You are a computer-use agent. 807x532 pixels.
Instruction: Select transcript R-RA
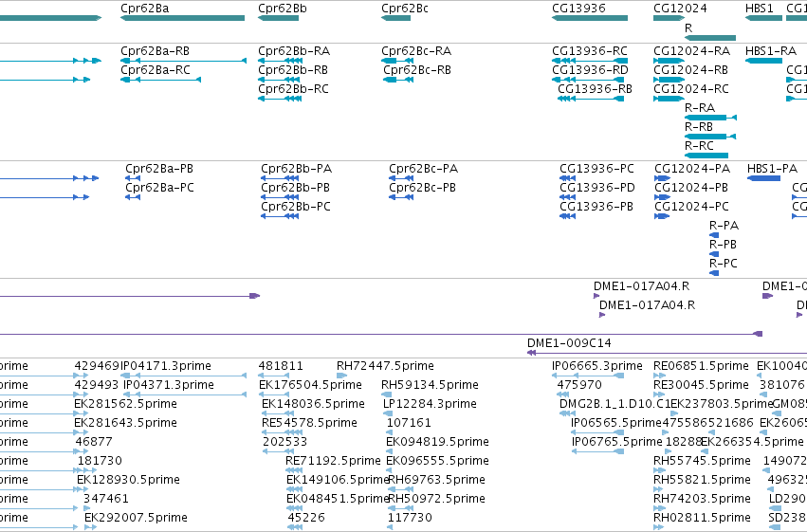(x=711, y=118)
